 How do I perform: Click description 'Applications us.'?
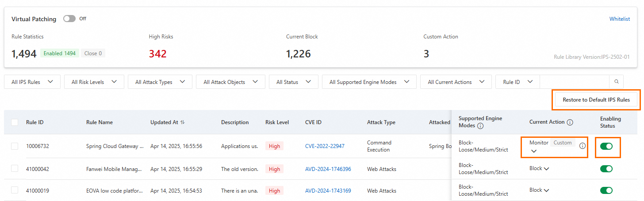pyautogui.click(x=240, y=146)
